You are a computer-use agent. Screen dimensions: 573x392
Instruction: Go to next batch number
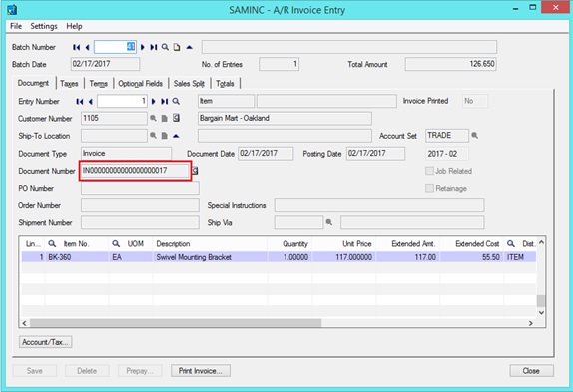(x=143, y=47)
